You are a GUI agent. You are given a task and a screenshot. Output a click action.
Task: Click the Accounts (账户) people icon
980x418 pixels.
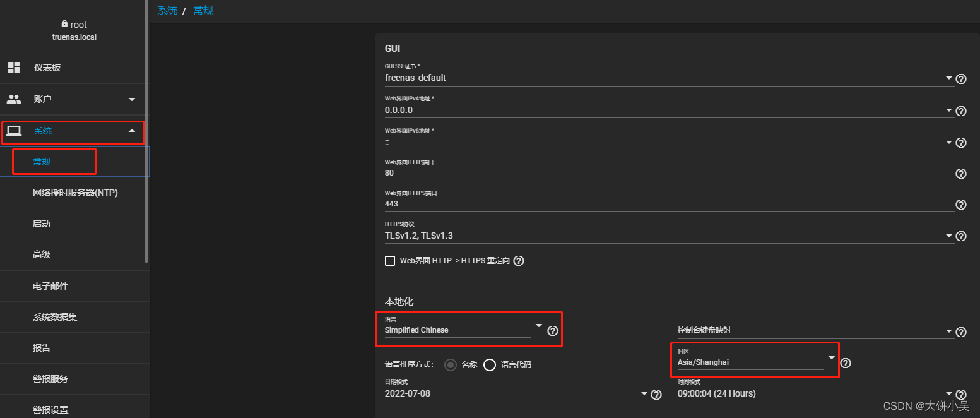14,99
